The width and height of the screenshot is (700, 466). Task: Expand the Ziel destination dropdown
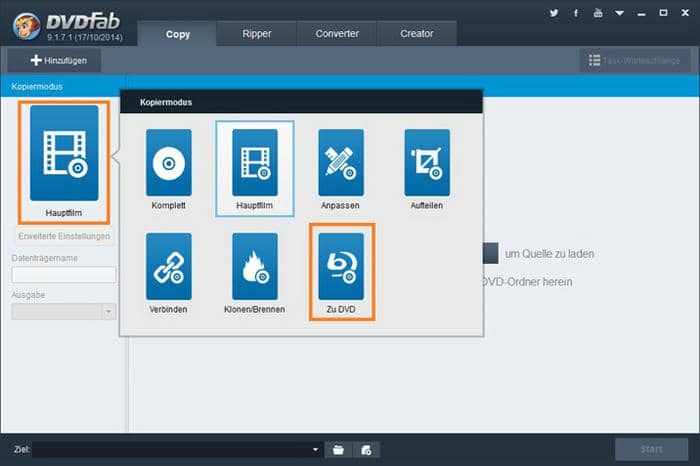coord(315,449)
